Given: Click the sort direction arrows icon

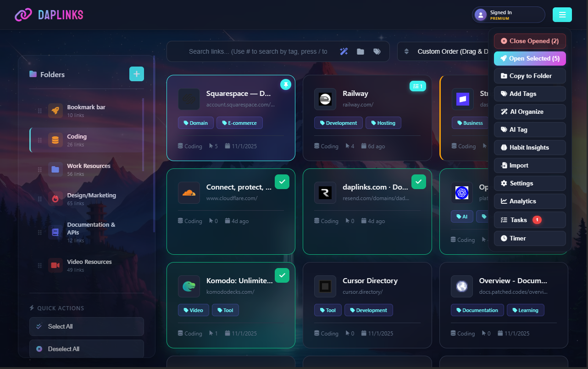Looking at the screenshot, I should click(x=406, y=51).
